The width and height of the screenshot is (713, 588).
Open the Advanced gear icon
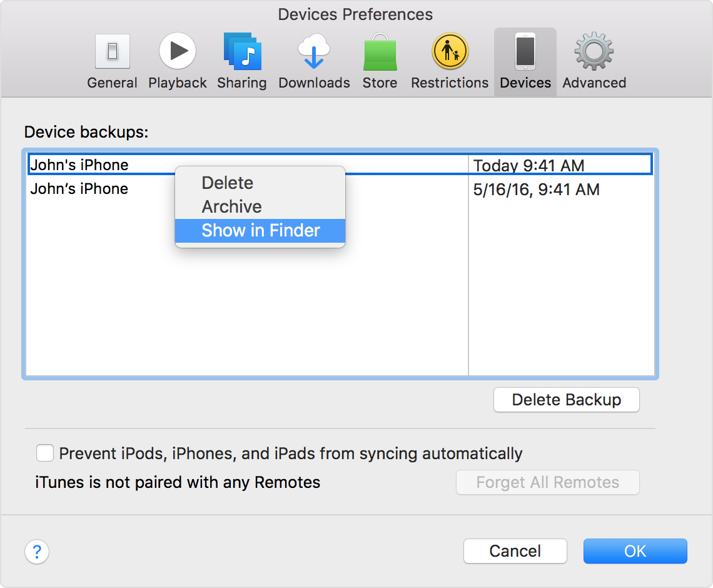[594, 52]
